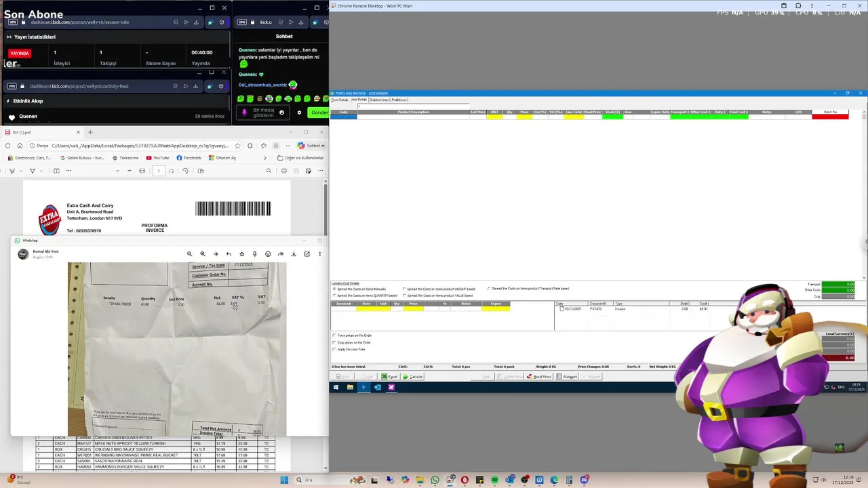868x488 pixels.
Task: Click the reply arrow in WhatsApp viewer
Action: (229, 254)
